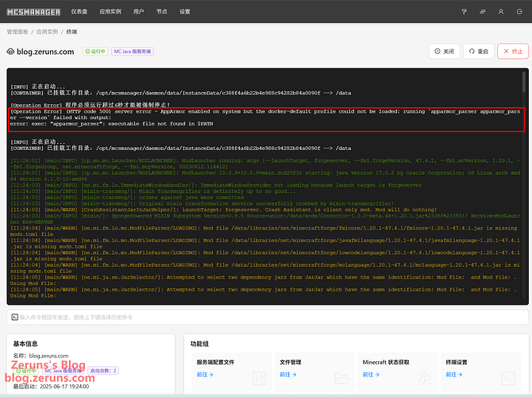Open the 应用实例 instances menu

point(110,12)
